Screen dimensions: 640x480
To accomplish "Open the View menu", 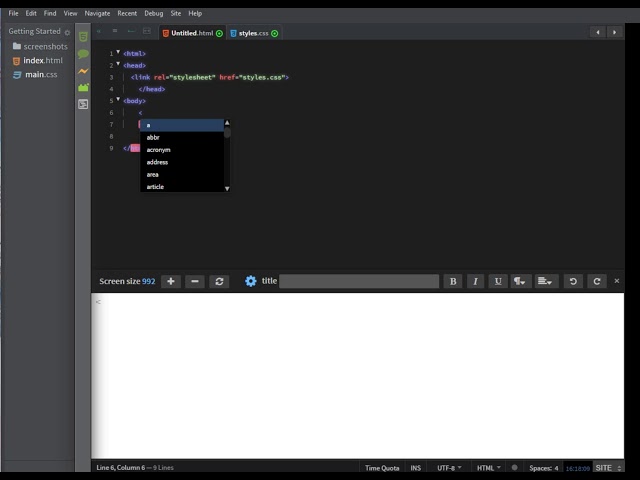I will click(70, 13).
